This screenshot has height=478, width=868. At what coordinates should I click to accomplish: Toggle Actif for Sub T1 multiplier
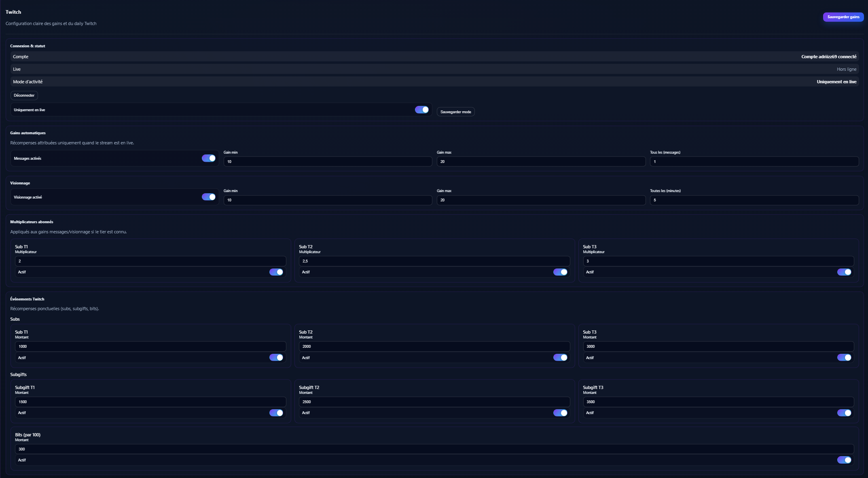coord(276,272)
